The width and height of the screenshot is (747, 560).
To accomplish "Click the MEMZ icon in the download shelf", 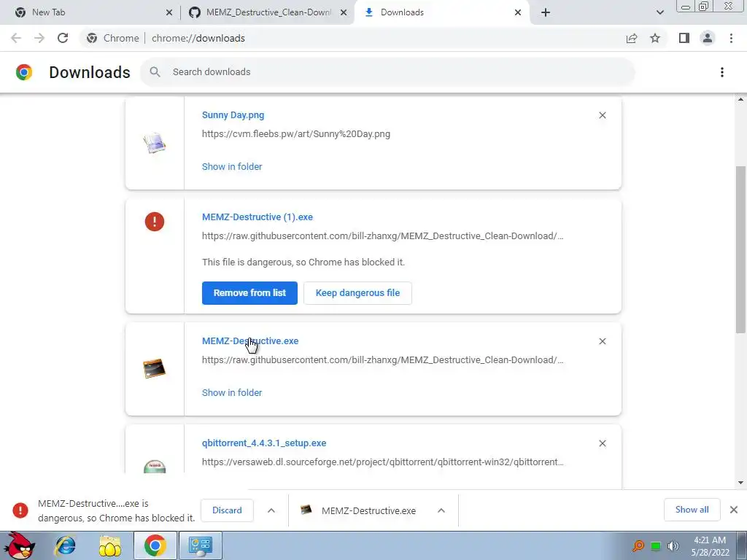I will (306, 510).
